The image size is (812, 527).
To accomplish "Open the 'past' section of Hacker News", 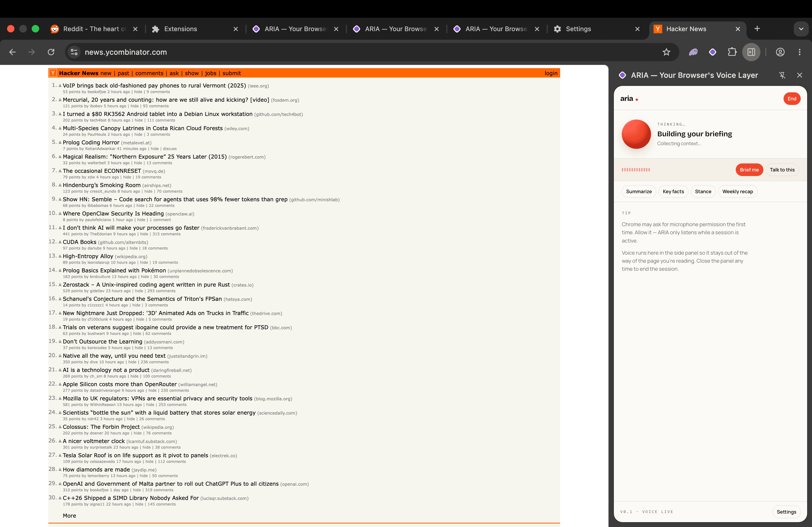I will 124,73.
